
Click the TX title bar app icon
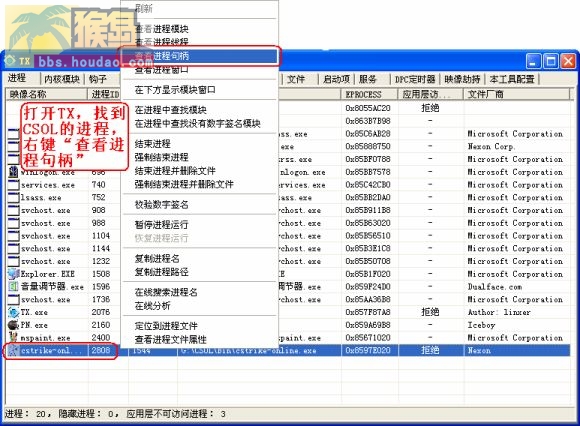tap(10, 61)
